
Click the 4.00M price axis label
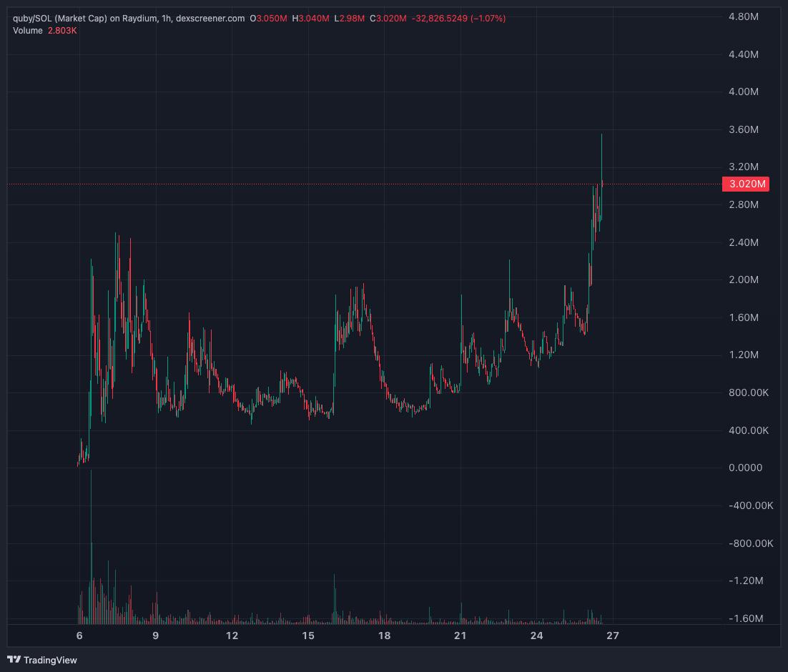point(743,92)
